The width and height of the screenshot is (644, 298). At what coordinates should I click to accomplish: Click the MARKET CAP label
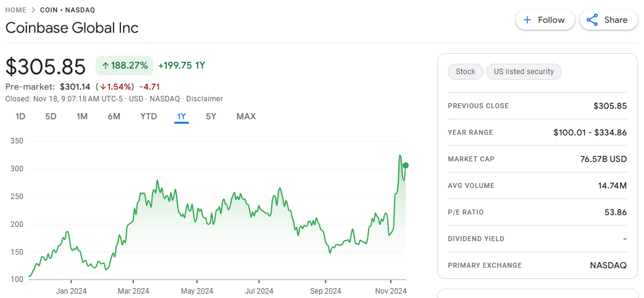[x=470, y=159]
